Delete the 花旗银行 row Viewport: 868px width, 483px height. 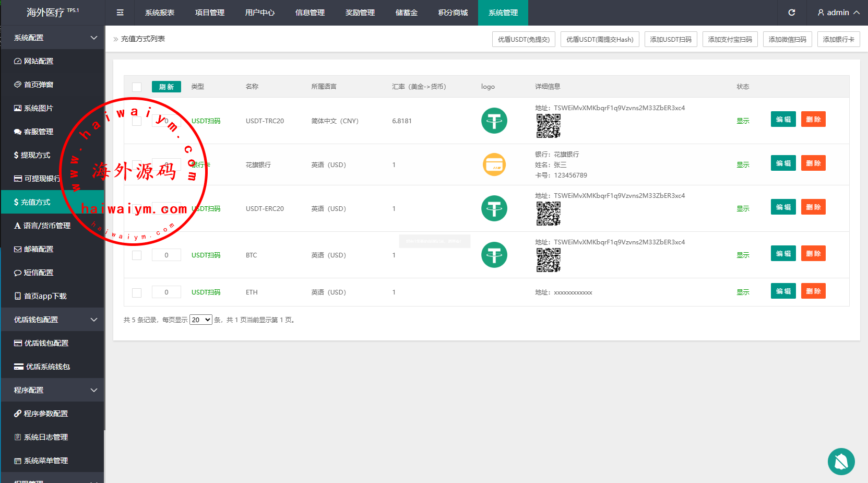coord(813,163)
